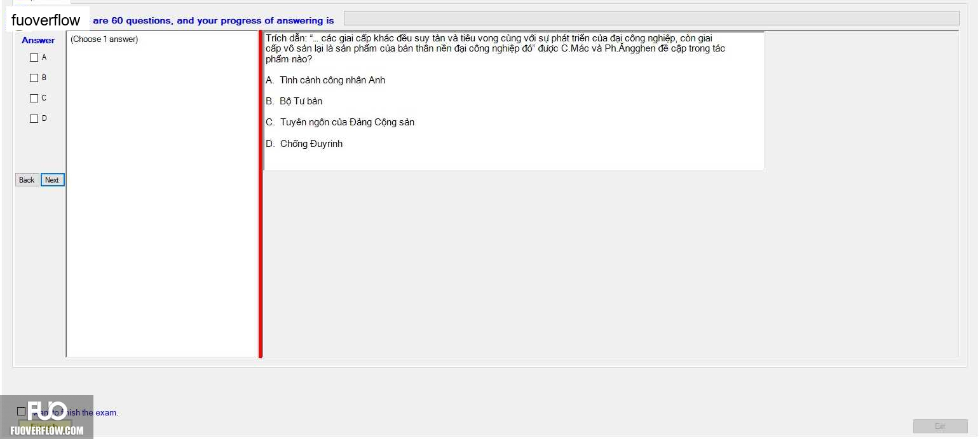Image resolution: width=980 pixels, height=439 pixels.
Task: Click the Choose 1 answer panel
Action: click(x=162, y=194)
